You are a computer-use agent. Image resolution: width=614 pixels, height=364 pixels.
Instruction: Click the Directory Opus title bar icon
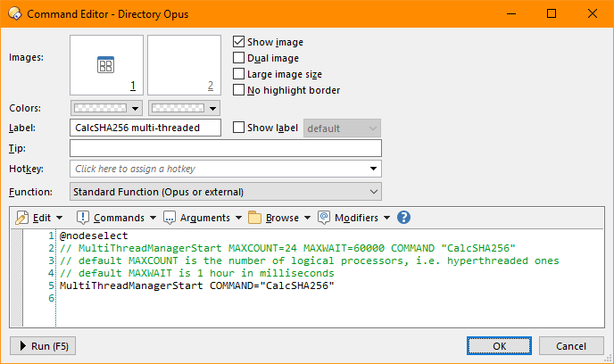click(14, 13)
